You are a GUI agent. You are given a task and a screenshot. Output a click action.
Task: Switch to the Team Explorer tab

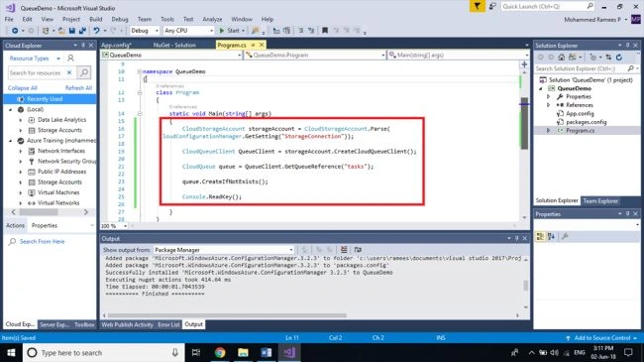click(x=600, y=200)
